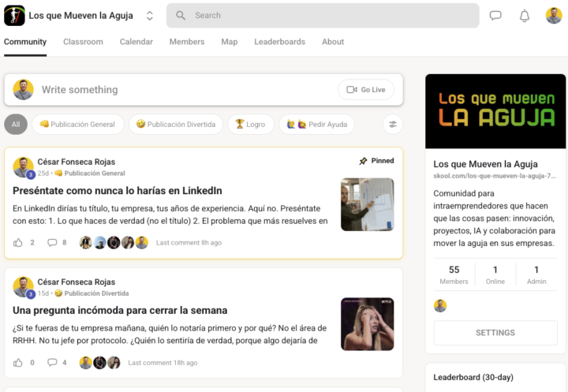The width and height of the screenshot is (568, 392).
Task: Like the 'Una pregunta incómoda' post
Action: point(17,362)
